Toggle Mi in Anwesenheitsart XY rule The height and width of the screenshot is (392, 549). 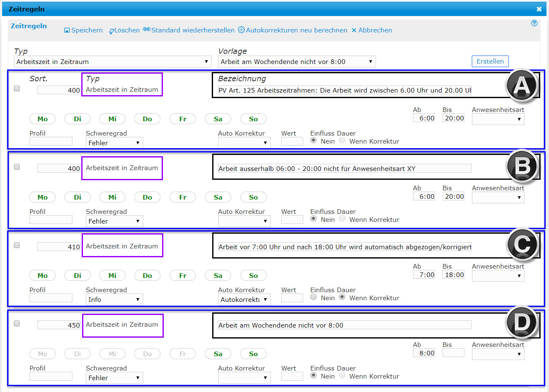tap(112, 197)
